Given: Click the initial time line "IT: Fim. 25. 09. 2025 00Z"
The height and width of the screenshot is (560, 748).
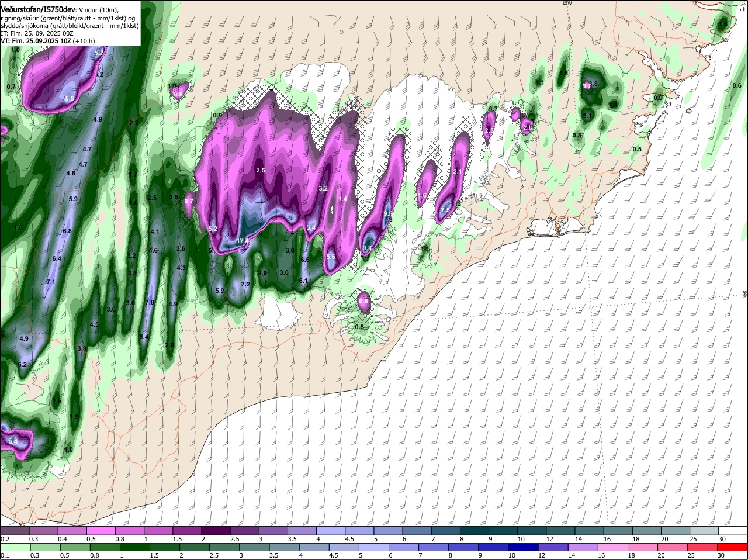Looking at the screenshot, I should (36, 33).
